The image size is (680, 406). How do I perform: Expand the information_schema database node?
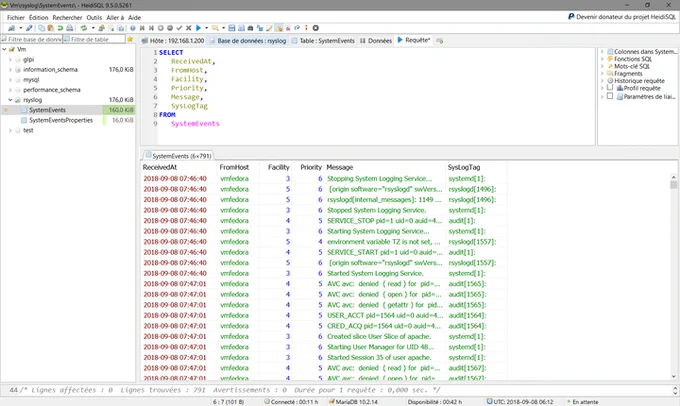10,69
